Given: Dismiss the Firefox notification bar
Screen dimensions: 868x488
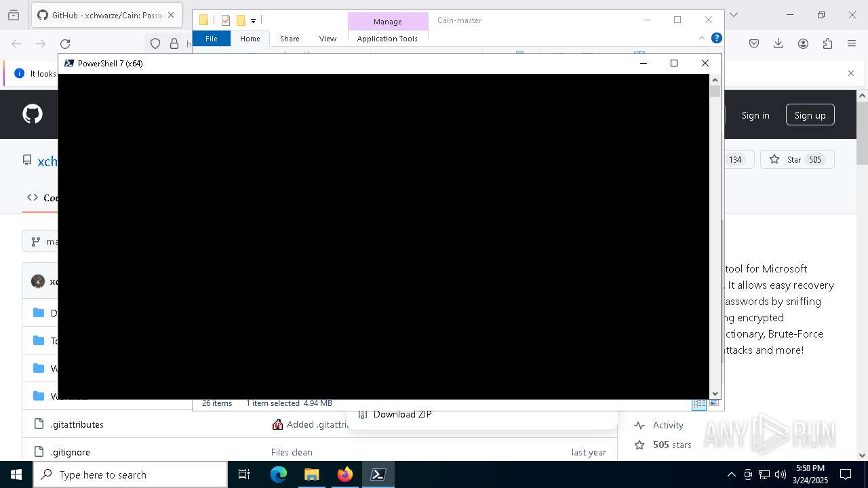Looking at the screenshot, I should (851, 73).
